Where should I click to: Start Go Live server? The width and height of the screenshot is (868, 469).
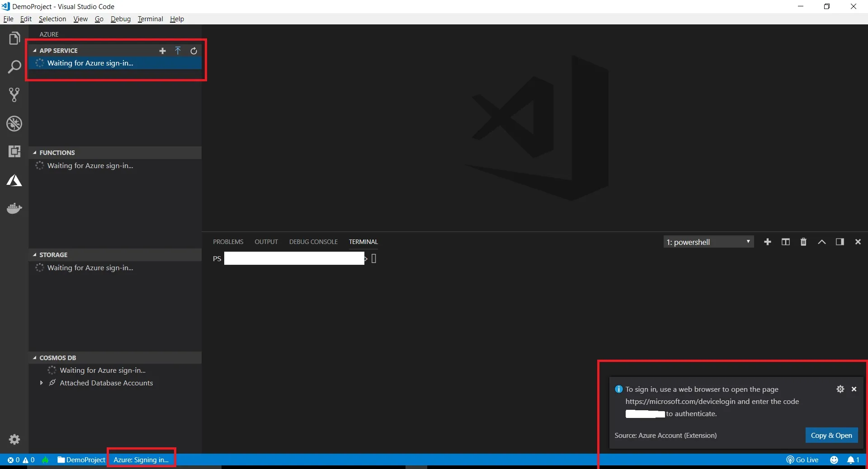coord(802,460)
